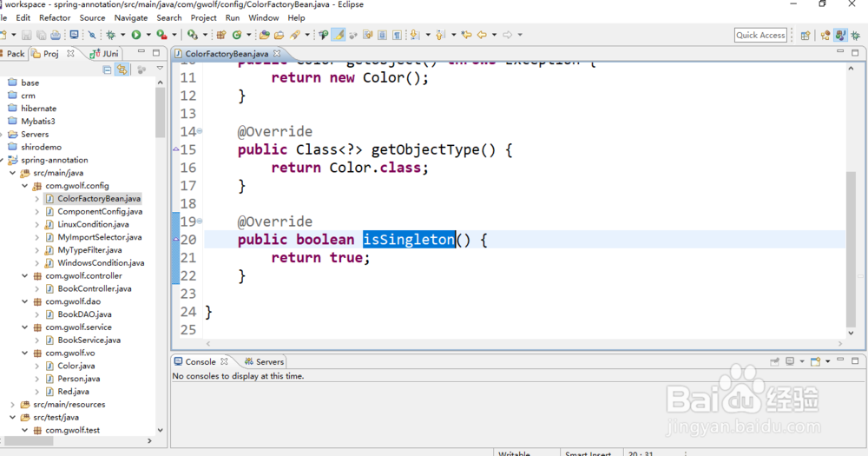The image size is (868, 456).
Task: Toggle Show Whitespace Characters pilcrow button
Action: coord(397,35)
